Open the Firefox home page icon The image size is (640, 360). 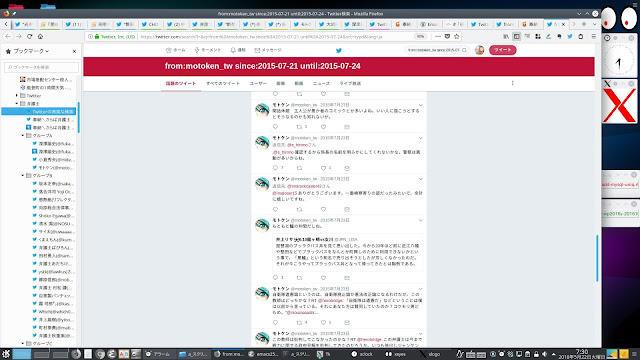click(40, 36)
